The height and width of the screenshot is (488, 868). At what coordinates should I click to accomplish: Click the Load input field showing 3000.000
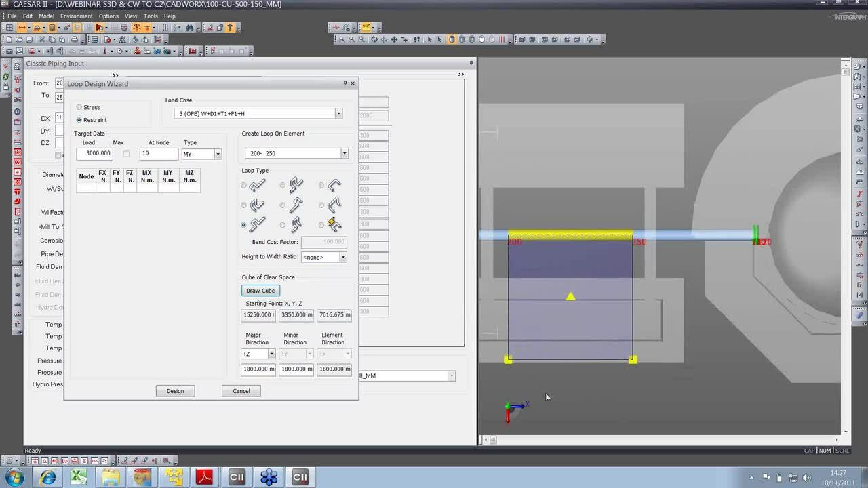95,154
